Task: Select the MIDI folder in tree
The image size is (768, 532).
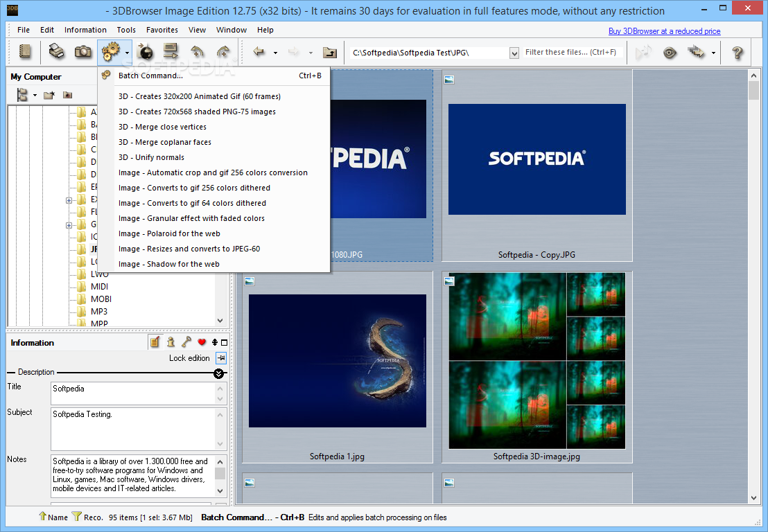Action: point(99,286)
